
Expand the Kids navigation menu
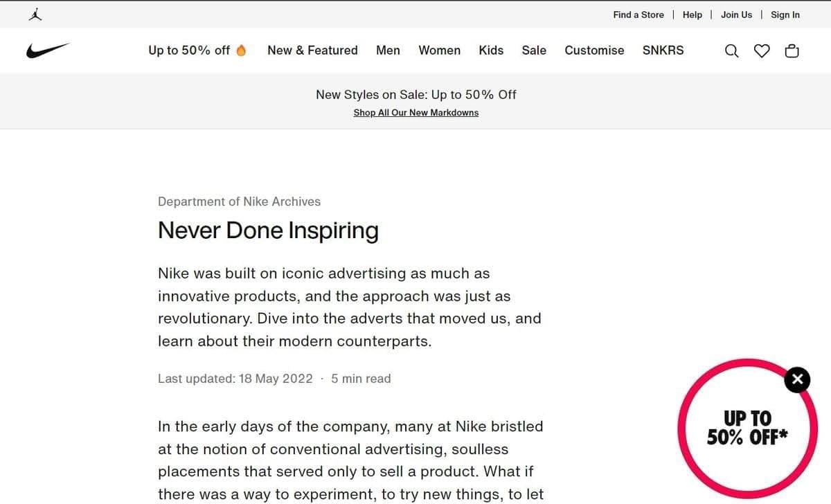point(491,51)
